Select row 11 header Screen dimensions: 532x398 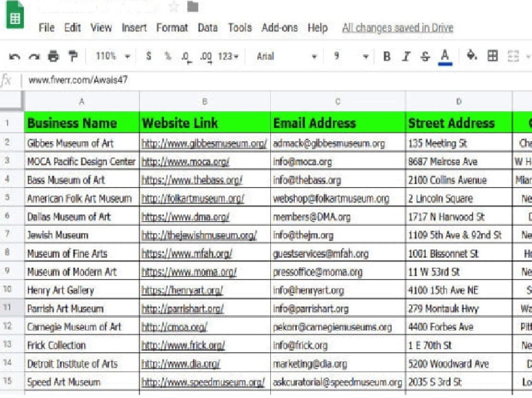[x=12, y=308]
